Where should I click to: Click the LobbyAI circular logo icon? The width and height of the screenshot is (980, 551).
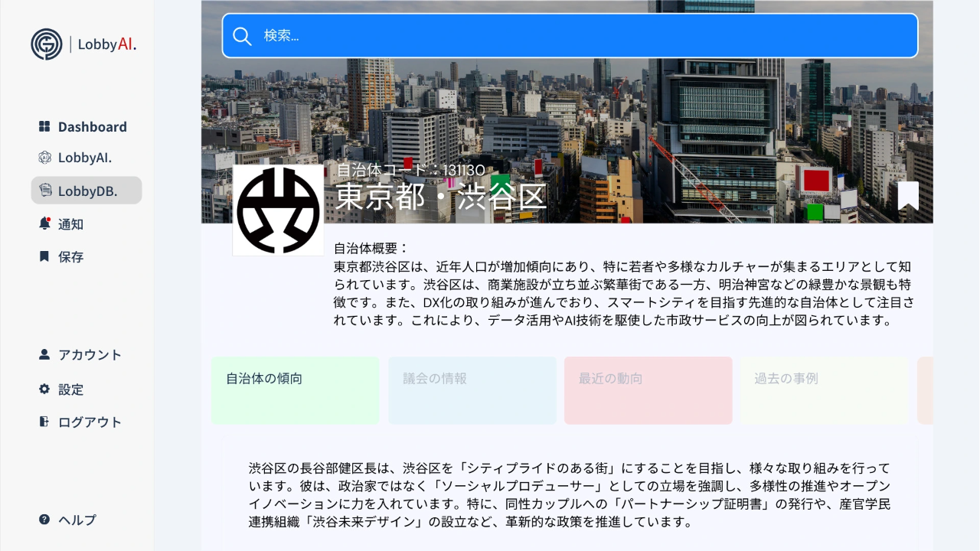(47, 44)
